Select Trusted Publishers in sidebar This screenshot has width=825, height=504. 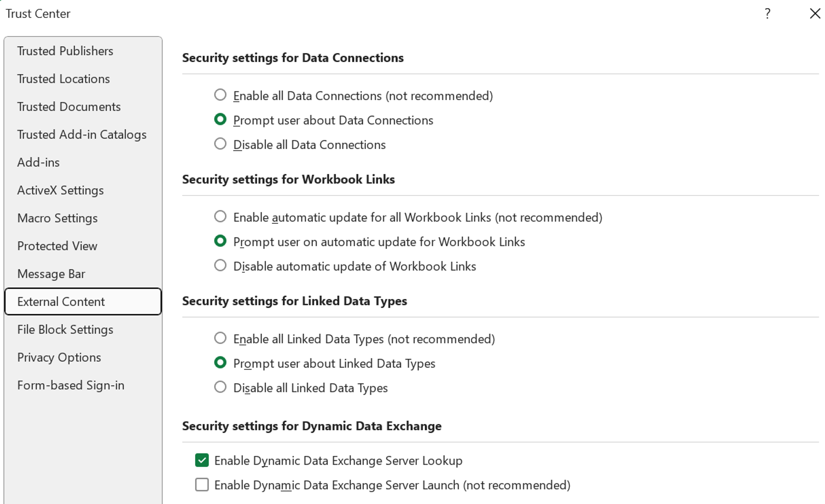pyautogui.click(x=65, y=51)
